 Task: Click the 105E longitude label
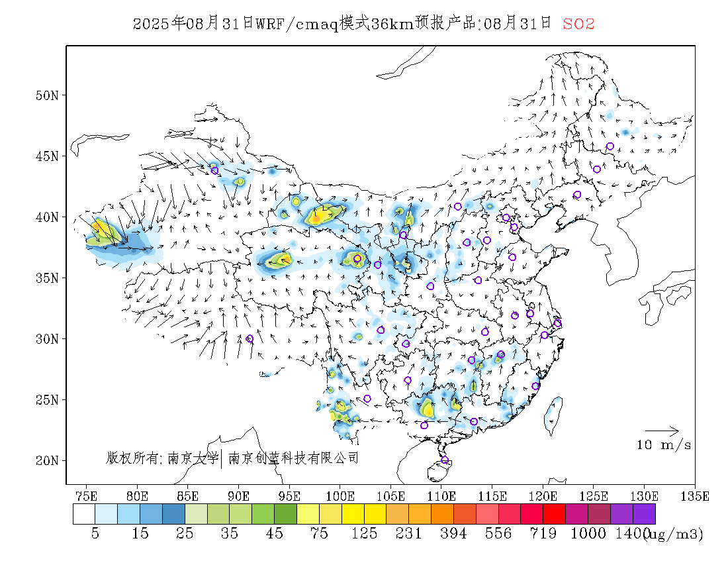click(x=390, y=496)
